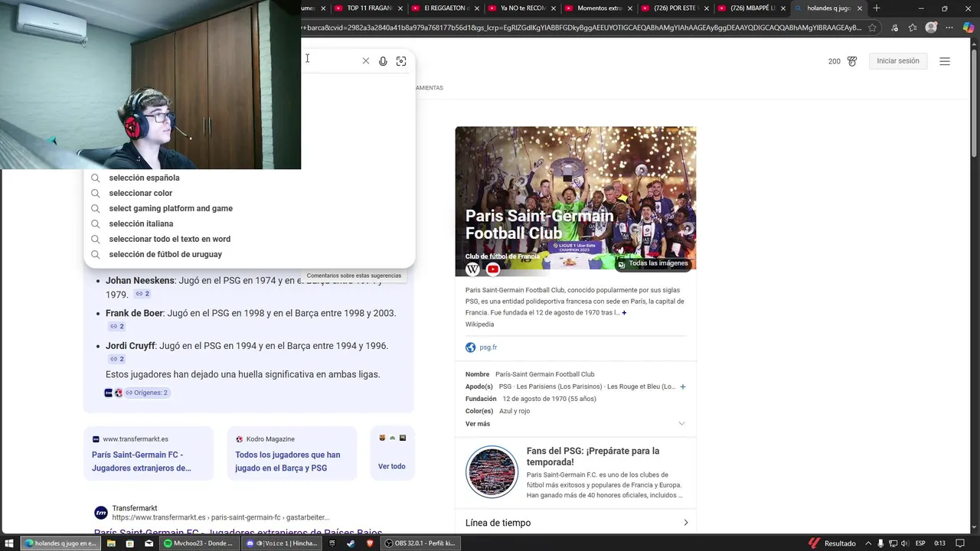This screenshot has width=980, height=551.
Task: Open the psg.fr website link
Action: tap(488, 347)
